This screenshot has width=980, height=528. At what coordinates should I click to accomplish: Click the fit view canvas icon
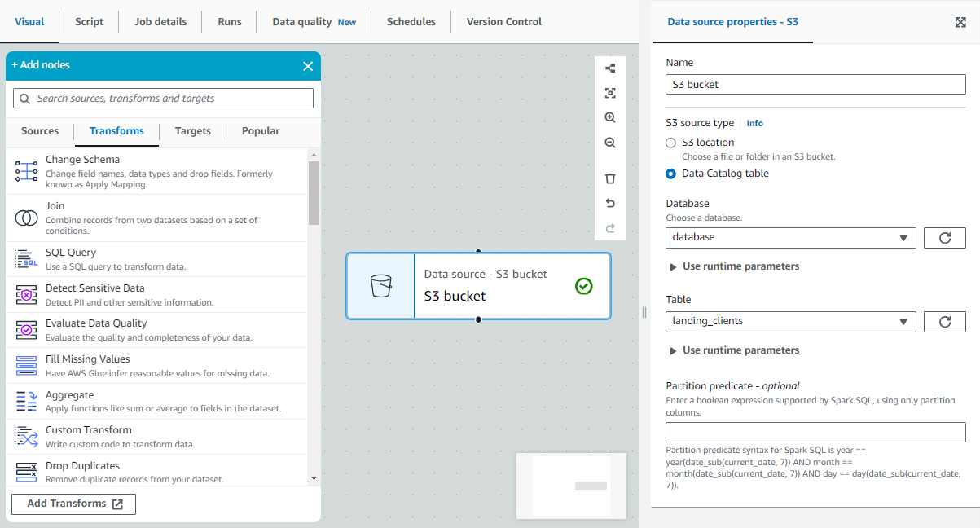pyautogui.click(x=610, y=93)
